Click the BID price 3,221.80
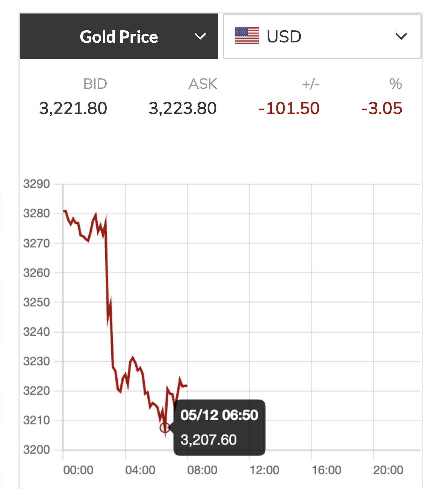448x489 pixels. [x=73, y=108]
